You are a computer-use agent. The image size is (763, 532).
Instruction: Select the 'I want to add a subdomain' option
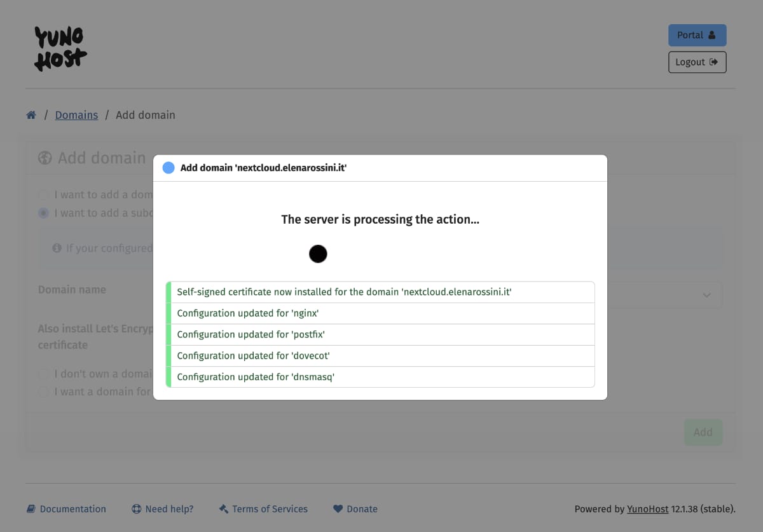coord(43,213)
